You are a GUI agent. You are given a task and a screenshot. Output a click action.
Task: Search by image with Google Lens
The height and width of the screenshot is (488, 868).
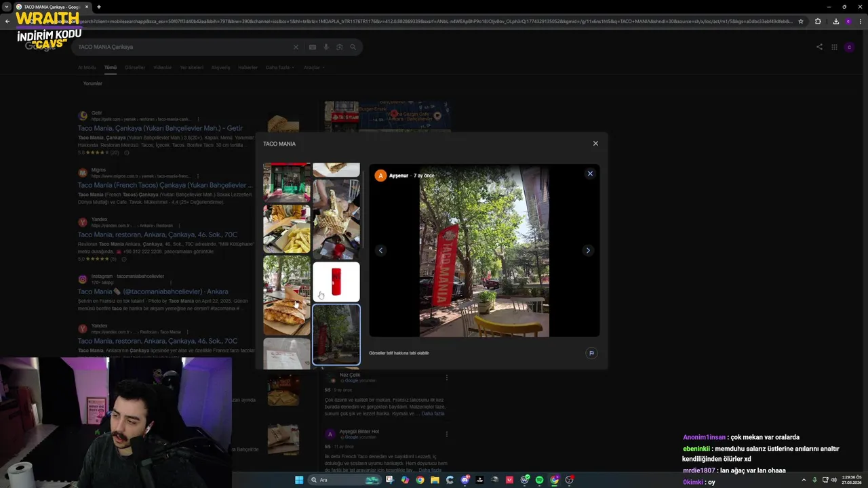pos(340,47)
